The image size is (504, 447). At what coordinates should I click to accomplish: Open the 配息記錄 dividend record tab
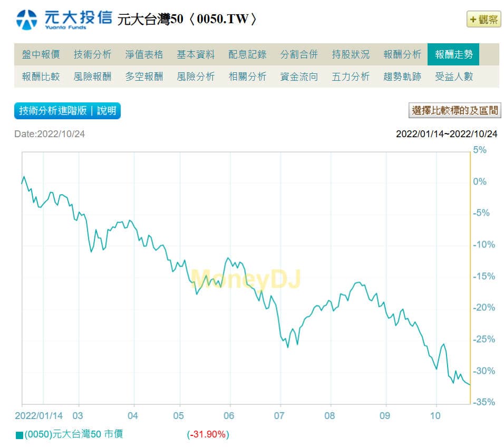(247, 53)
